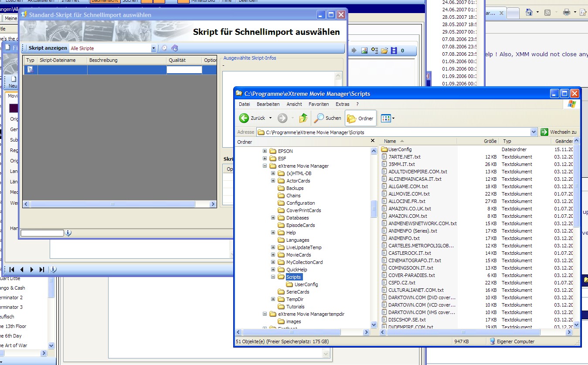Open the Zurück history dropdown arrow

[270, 118]
